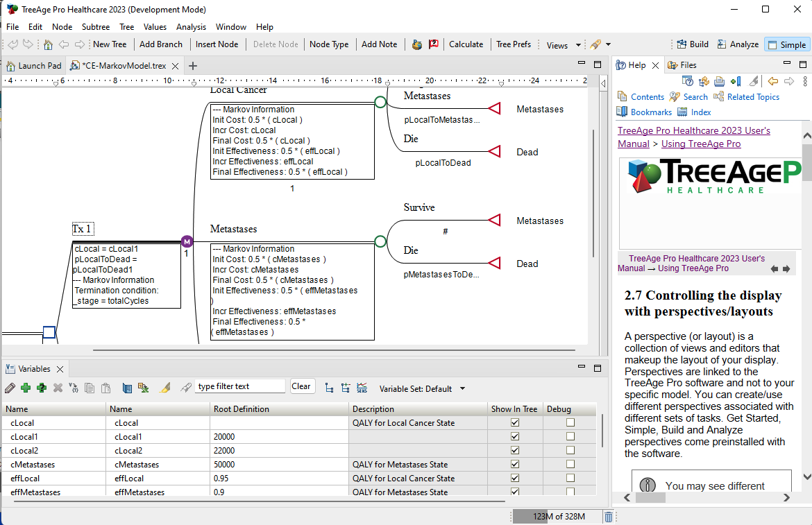
Task: Collapse editor side panel arrow by ruler
Action: 603,83
